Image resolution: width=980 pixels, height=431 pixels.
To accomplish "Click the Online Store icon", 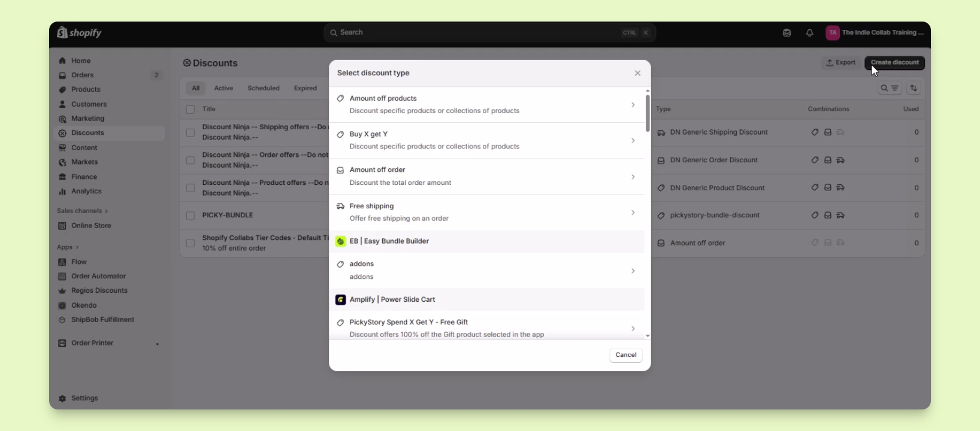I will point(62,226).
